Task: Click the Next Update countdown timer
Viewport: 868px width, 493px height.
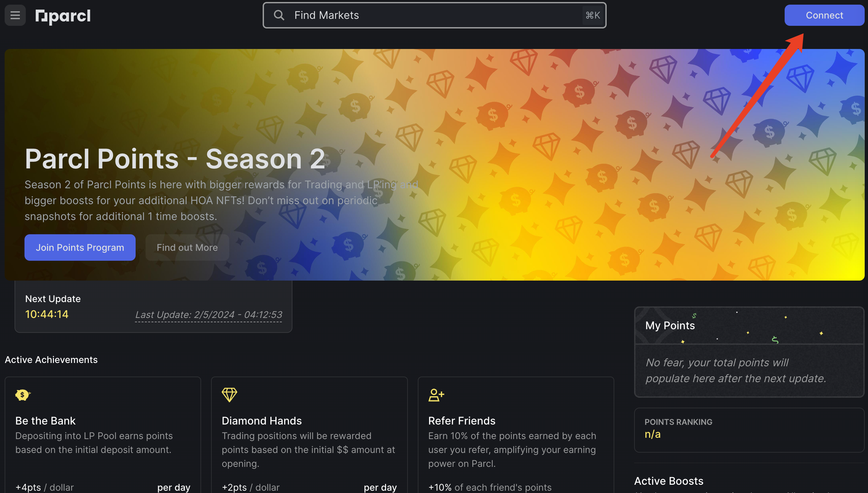Action: (x=47, y=314)
